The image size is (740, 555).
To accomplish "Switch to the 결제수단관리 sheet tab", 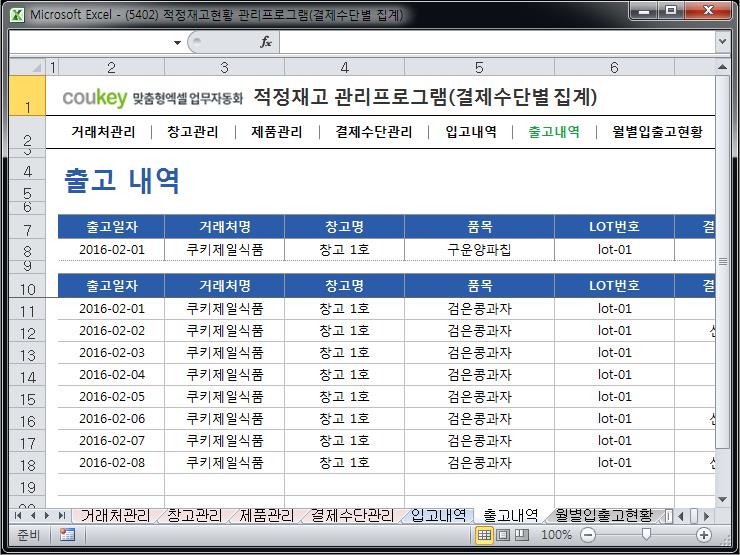I will pos(352,515).
